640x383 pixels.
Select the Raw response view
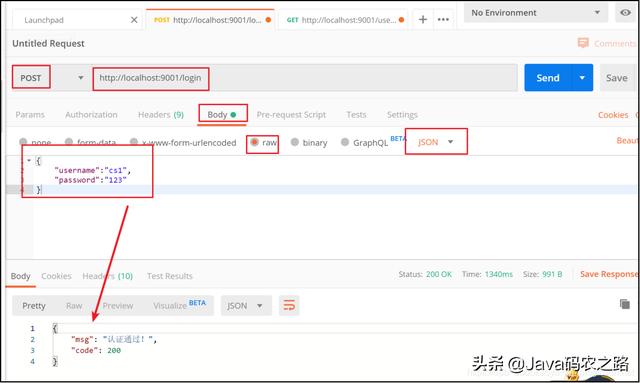point(74,306)
